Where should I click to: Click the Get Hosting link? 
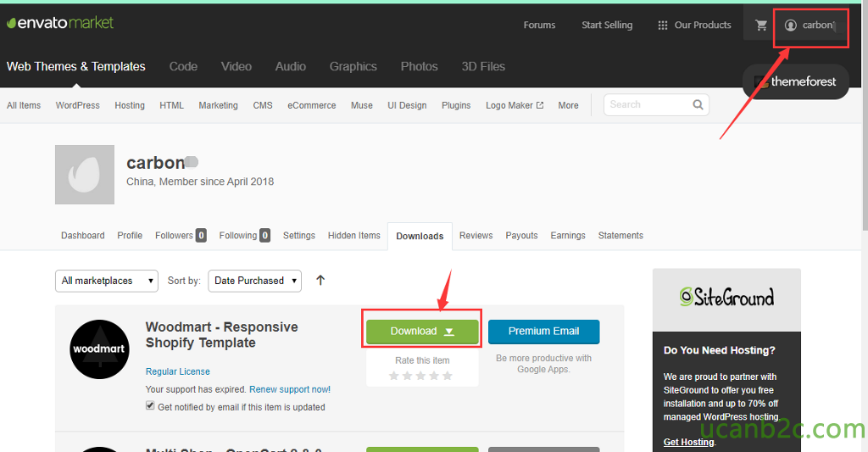click(x=688, y=442)
